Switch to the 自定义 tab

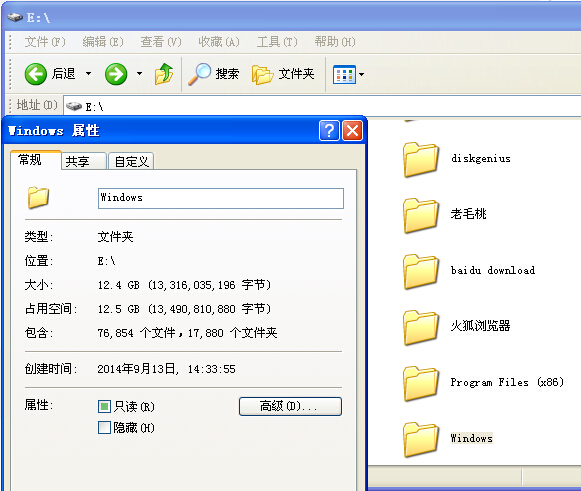click(x=131, y=162)
